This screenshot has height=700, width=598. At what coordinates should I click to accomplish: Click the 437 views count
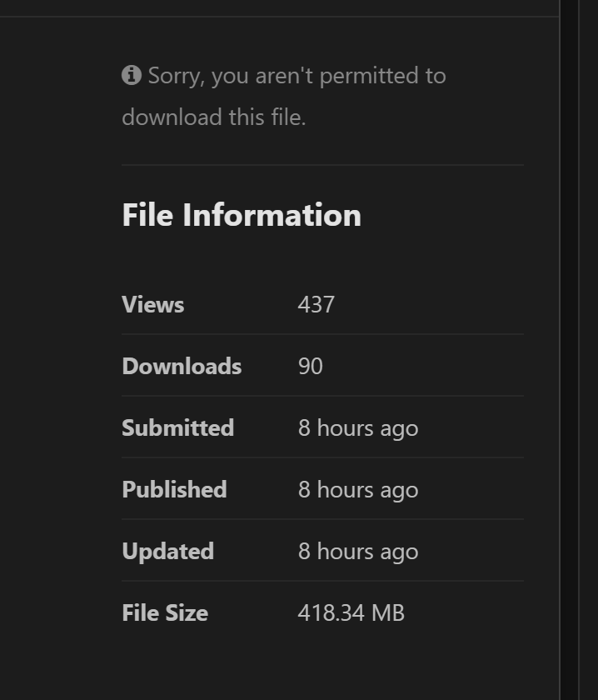tap(316, 304)
